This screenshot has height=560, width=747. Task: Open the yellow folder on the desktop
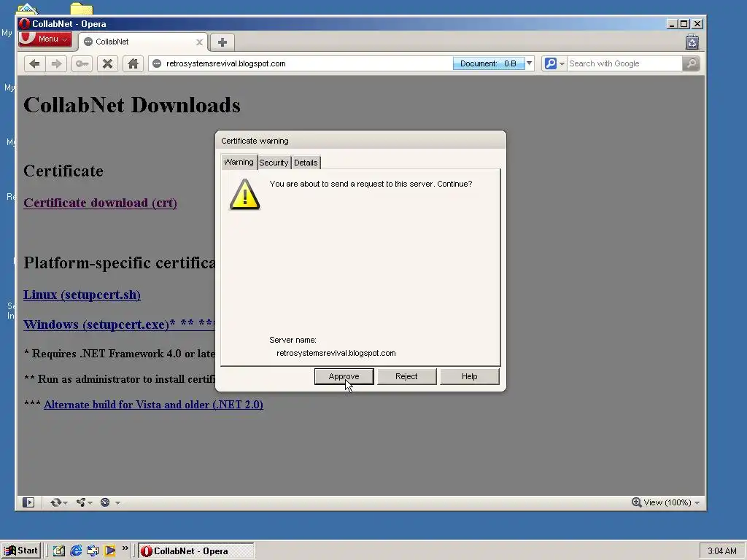[82, 8]
